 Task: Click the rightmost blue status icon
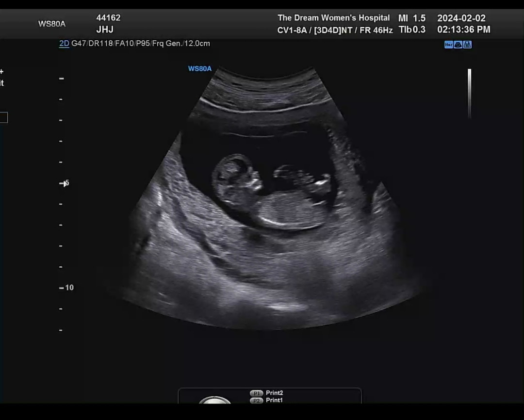tap(467, 45)
